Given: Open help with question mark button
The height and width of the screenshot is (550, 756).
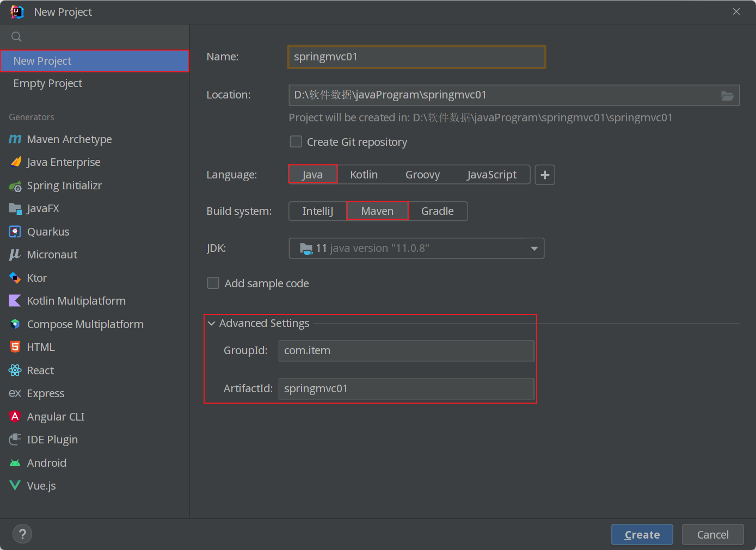Looking at the screenshot, I should pos(22,534).
